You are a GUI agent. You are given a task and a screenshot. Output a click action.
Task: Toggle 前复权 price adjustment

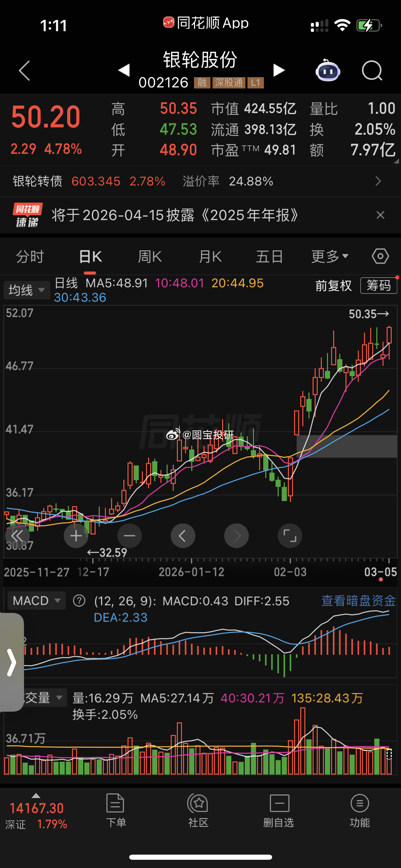(x=333, y=286)
